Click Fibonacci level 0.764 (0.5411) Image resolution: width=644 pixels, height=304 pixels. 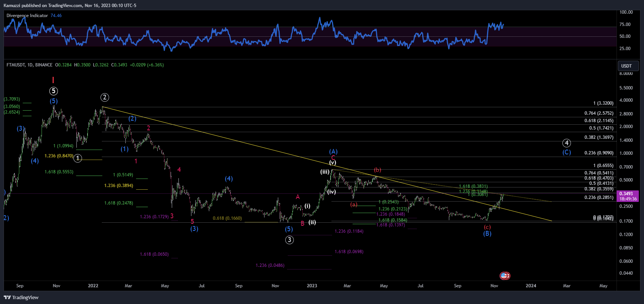click(x=599, y=173)
